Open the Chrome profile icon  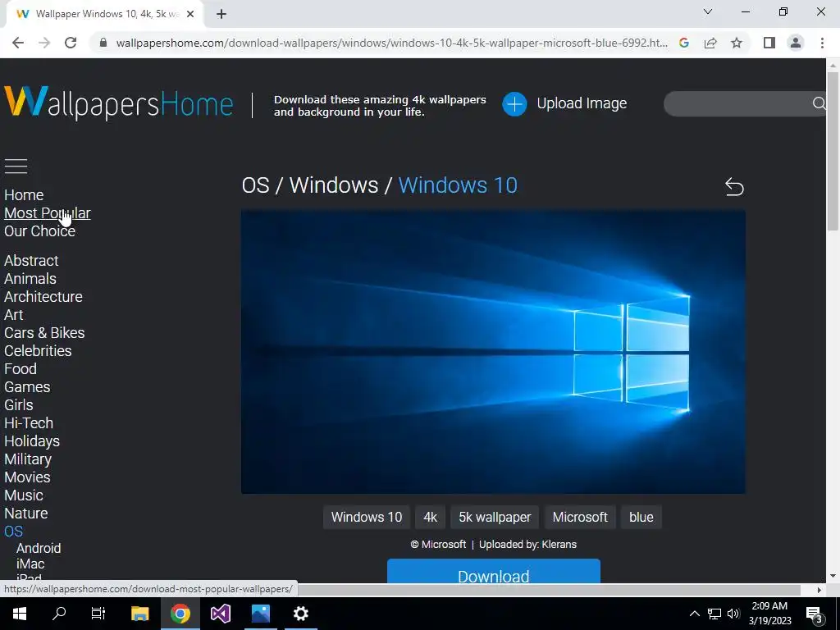(x=796, y=43)
